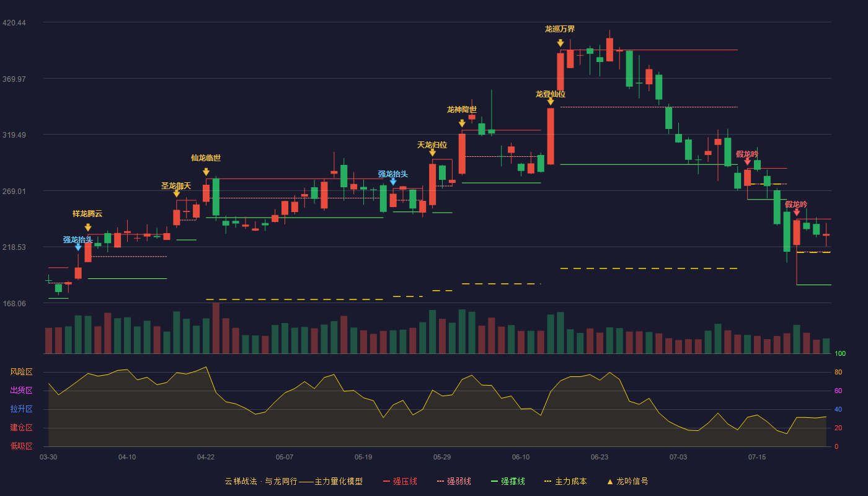The height and width of the screenshot is (496, 868).
Task: Click the 07-03 date axis label
Action: (678, 457)
